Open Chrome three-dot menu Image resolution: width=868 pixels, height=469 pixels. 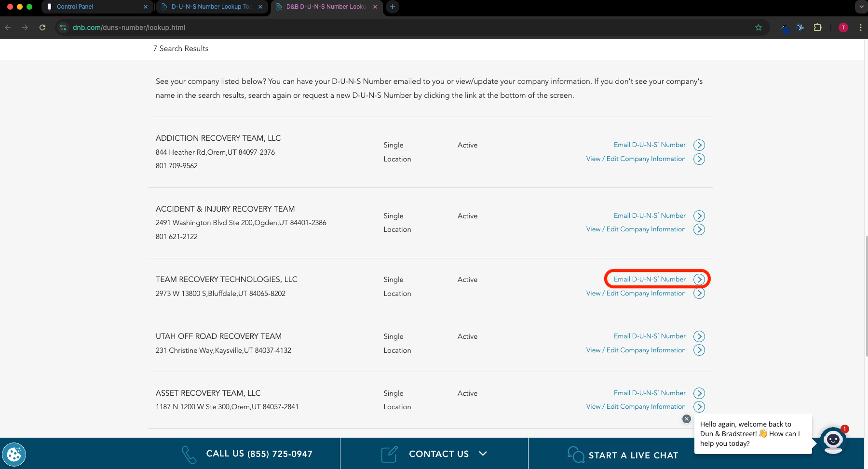click(860, 27)
